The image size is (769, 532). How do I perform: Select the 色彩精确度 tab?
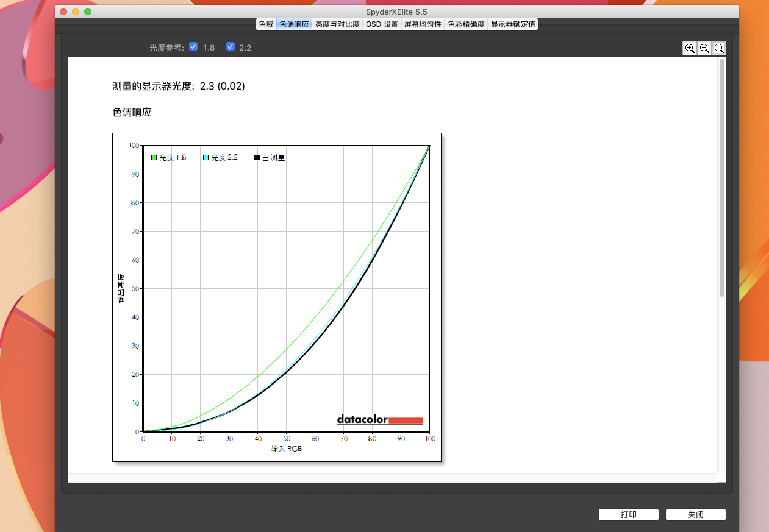pyautogui.click(x=466, y=24)
